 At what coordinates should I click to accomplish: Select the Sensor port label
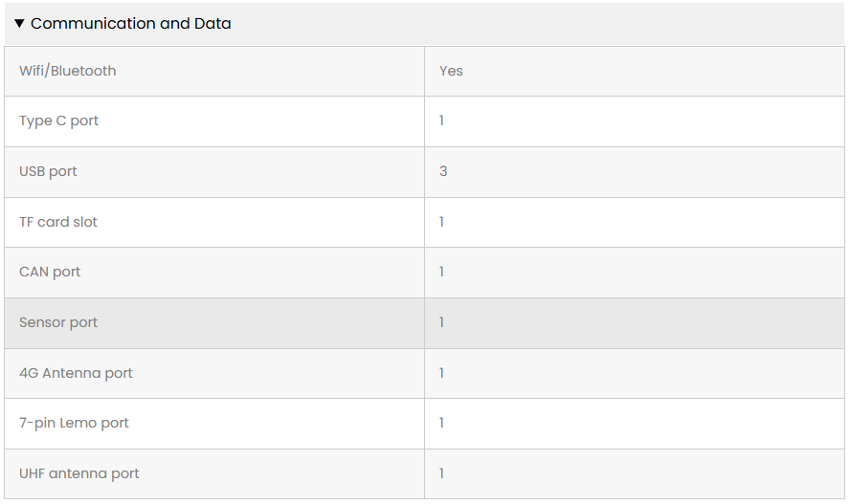click(58, 323)
